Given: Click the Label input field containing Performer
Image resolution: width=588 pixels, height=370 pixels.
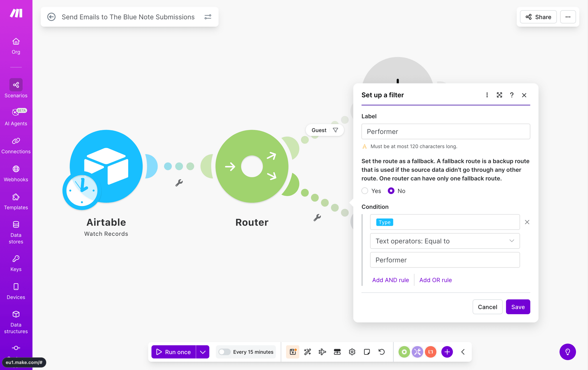Looking at the screenshot, I should click(x=445, y=131).
